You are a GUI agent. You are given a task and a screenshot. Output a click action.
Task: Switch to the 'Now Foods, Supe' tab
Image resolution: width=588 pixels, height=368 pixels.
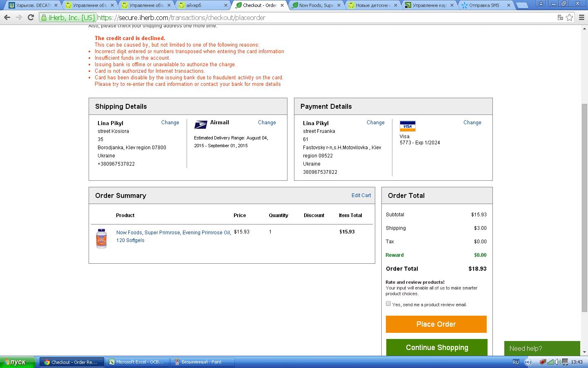[x=316, y=5]
